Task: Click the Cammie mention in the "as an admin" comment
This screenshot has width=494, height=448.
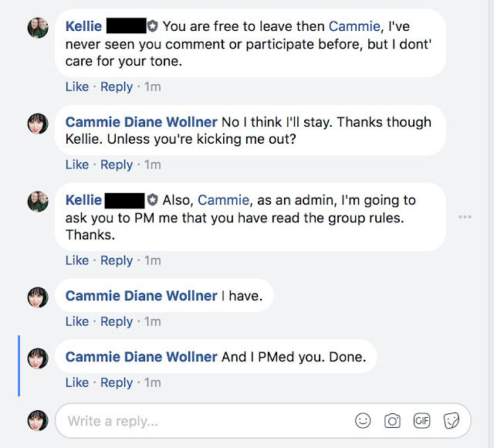Action: pyautogui.click(x=224, y=200)
